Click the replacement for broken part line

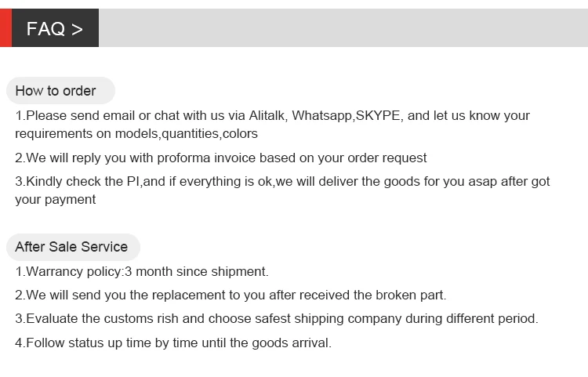tap(230, 295)
